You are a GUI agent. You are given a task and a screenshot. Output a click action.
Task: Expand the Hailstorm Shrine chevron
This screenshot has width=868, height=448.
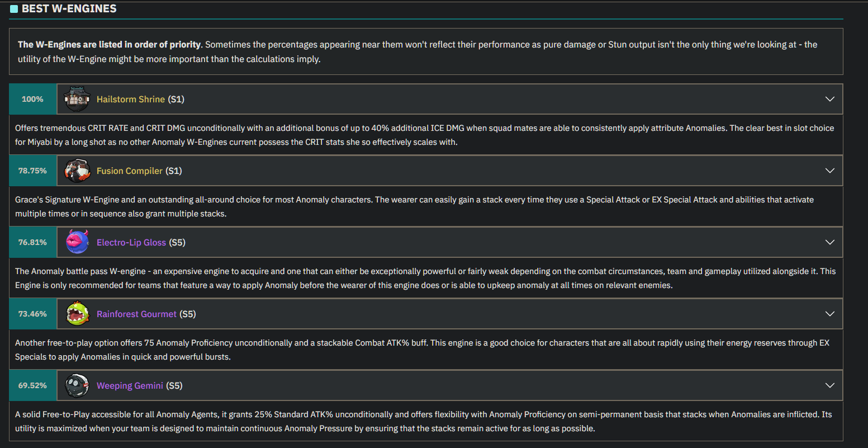pos(830,99)
